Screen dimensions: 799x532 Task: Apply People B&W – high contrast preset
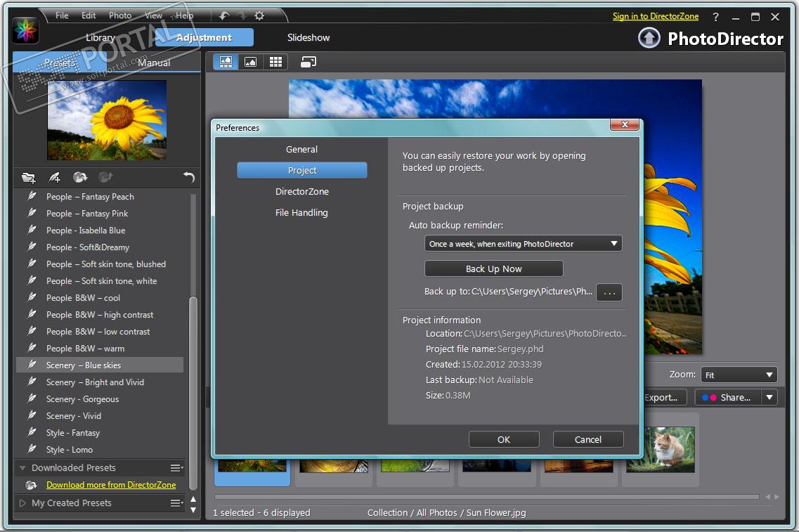tap(100, 314)
